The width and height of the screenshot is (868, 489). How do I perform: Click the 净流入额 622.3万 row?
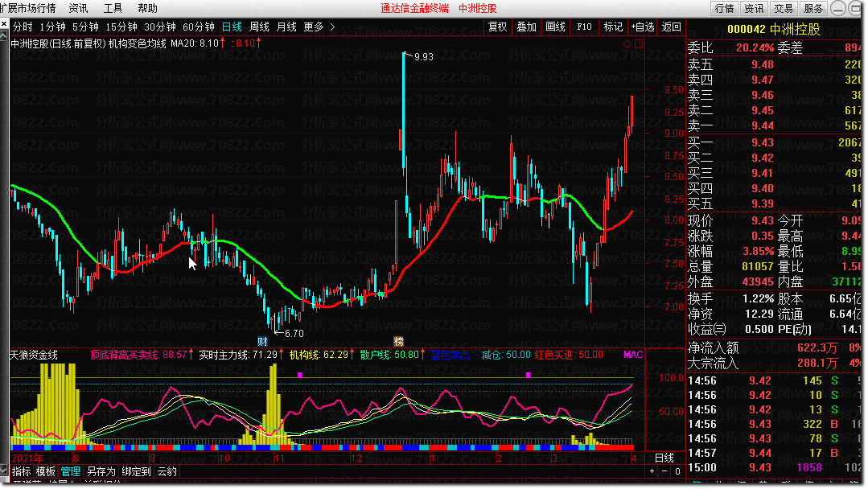coord(775,348)
